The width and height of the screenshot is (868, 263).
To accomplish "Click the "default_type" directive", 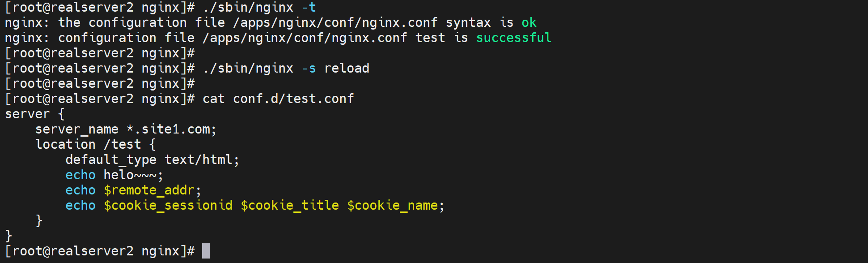I will 111,160.
